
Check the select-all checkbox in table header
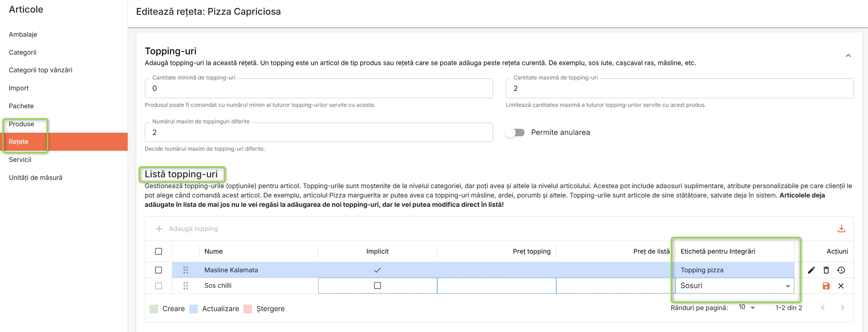coord(159,251)
